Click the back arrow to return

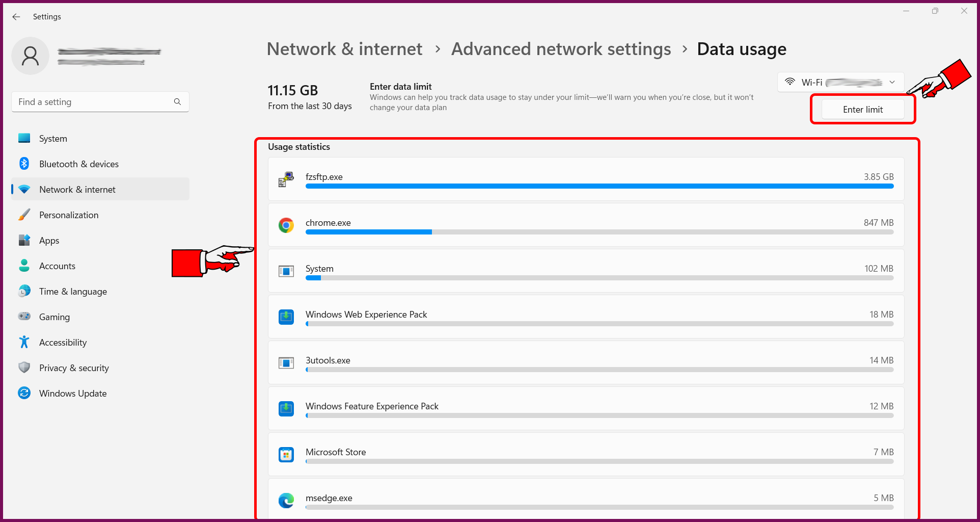16,17
